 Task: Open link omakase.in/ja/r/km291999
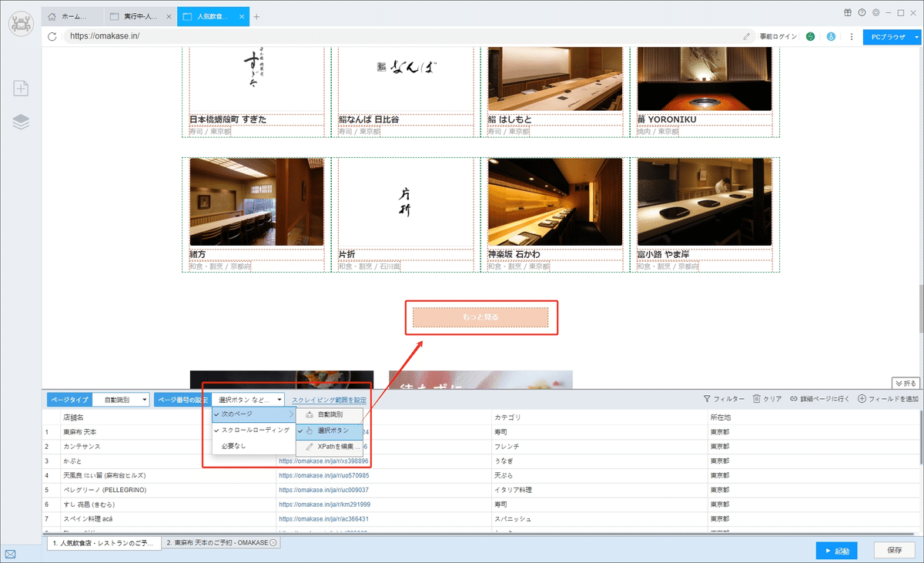(323, 504)
